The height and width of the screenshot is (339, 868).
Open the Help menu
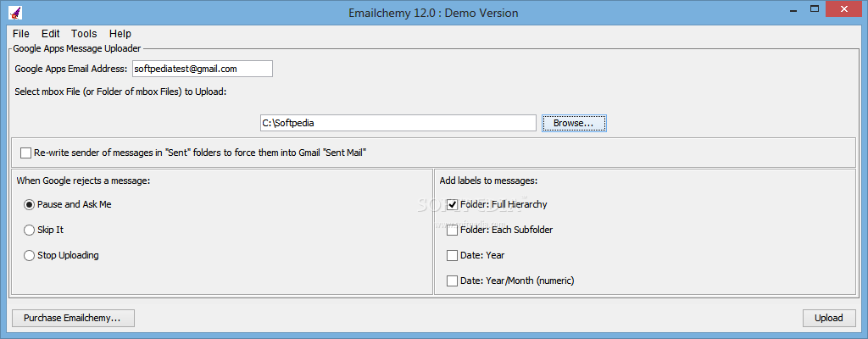pos(120,34)
